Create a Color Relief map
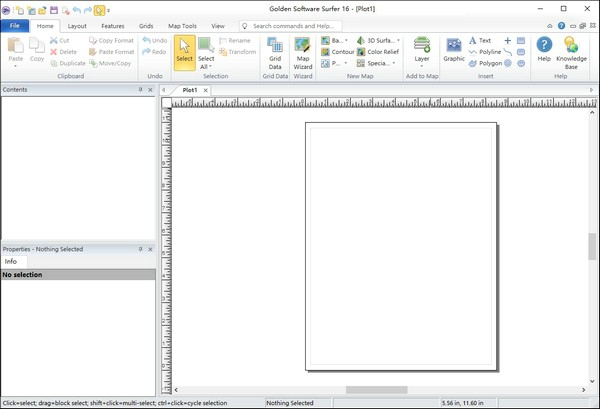This screenshot has width=600, height=409. tap(380, 52)
